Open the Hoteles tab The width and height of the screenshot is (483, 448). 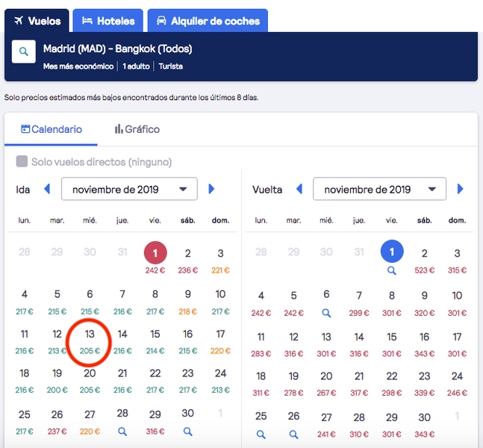click(x=108, y=21)
